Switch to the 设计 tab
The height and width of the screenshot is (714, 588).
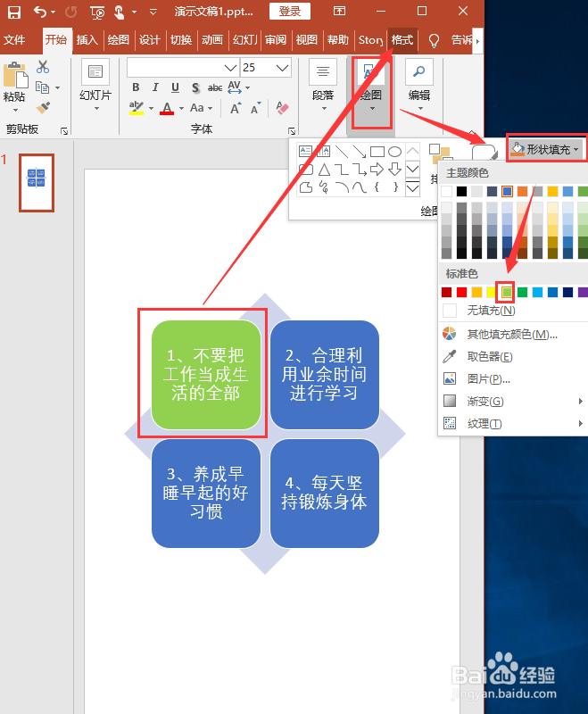[x=150, y=40]
